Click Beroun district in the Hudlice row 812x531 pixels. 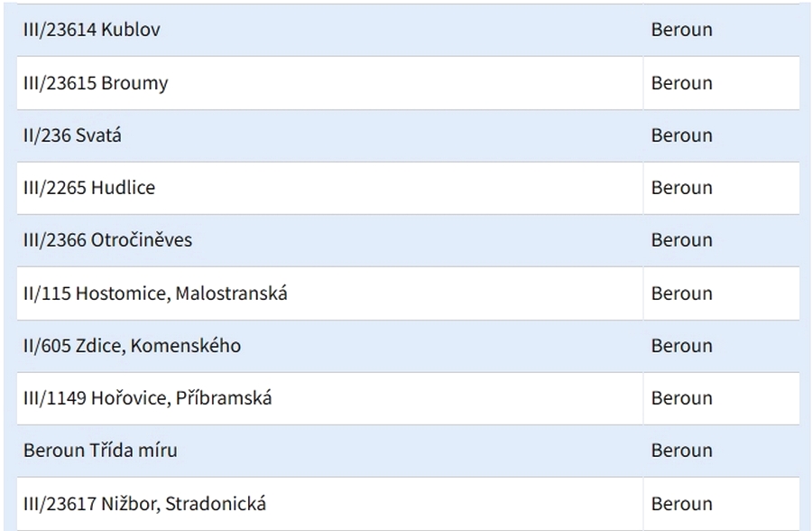click(x=682, y=188)
